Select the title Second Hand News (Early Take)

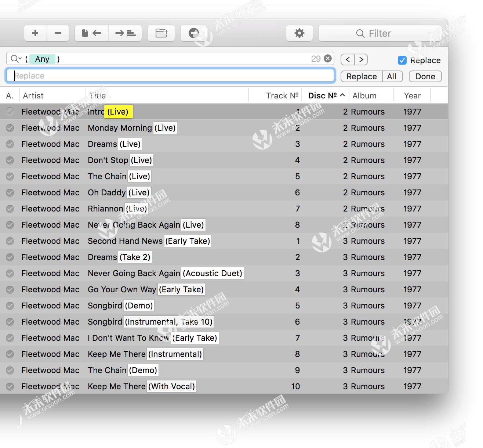[149, 241]
